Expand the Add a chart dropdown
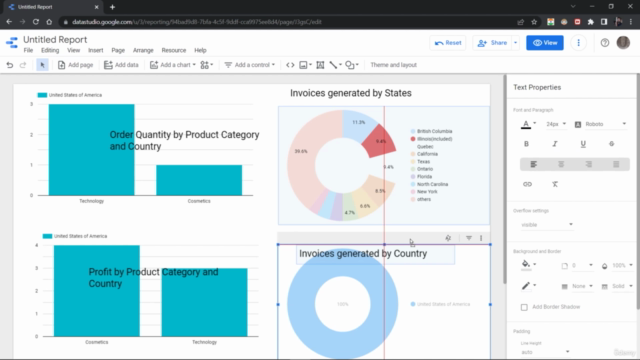This screenshot has width=640, height=360. pos(173,65)
